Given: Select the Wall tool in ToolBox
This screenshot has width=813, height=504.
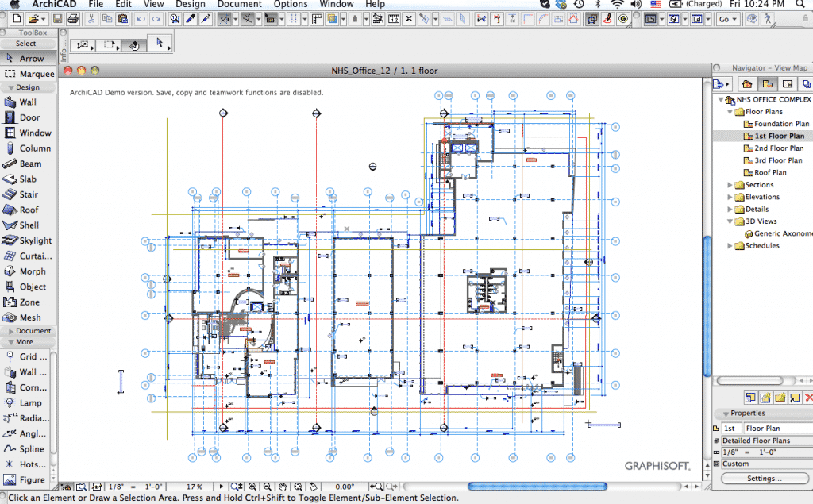Looking at the screenshot, I should tap(28, 102).
